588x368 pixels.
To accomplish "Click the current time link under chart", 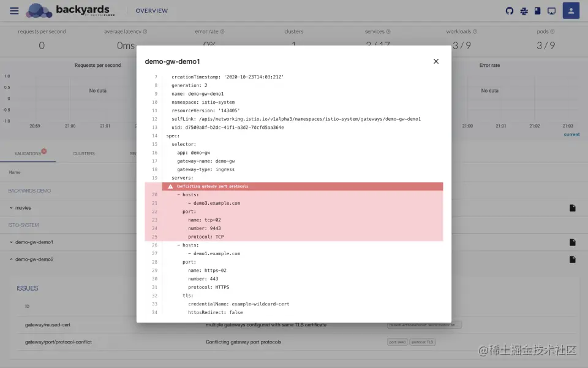I will [571, 134].
